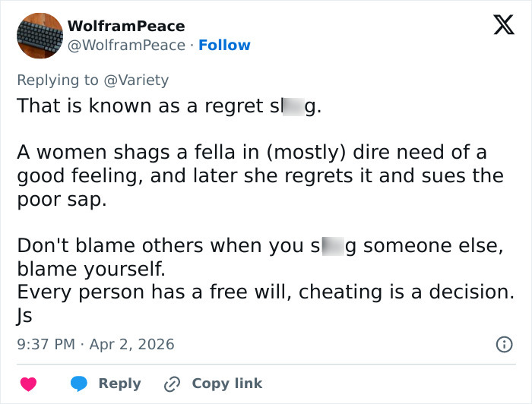Image resolution: width=532 pixels, height=404 pixels.
Task: Open WolframPeace's keyboard avatar picture
Action: (40, 35)
